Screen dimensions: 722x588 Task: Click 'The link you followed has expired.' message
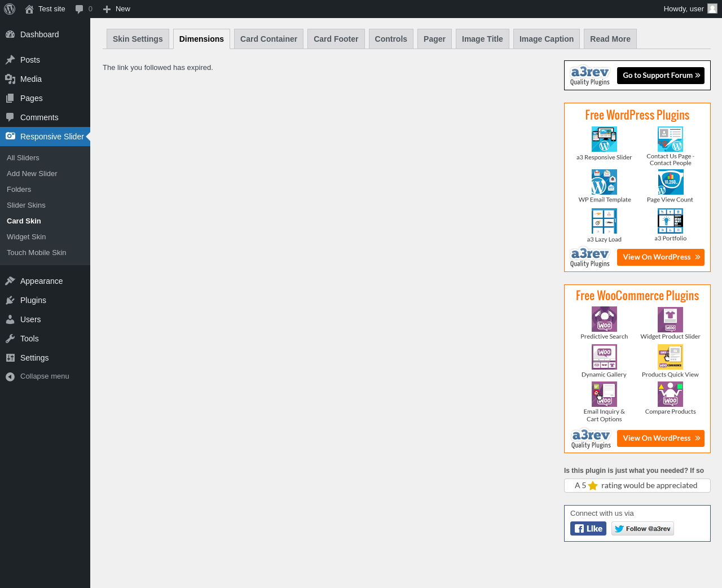[x=158, y=68]
